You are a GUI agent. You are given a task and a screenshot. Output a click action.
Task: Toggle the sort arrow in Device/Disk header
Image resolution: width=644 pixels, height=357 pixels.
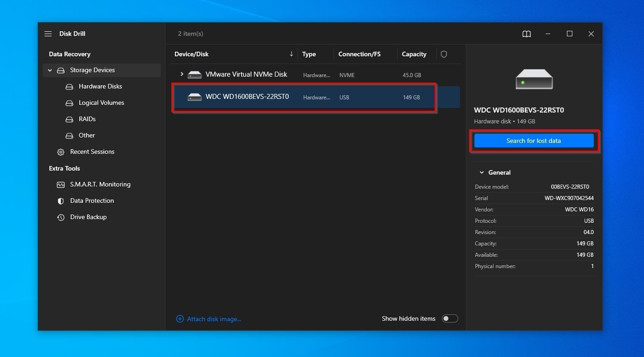click(291, 54)
